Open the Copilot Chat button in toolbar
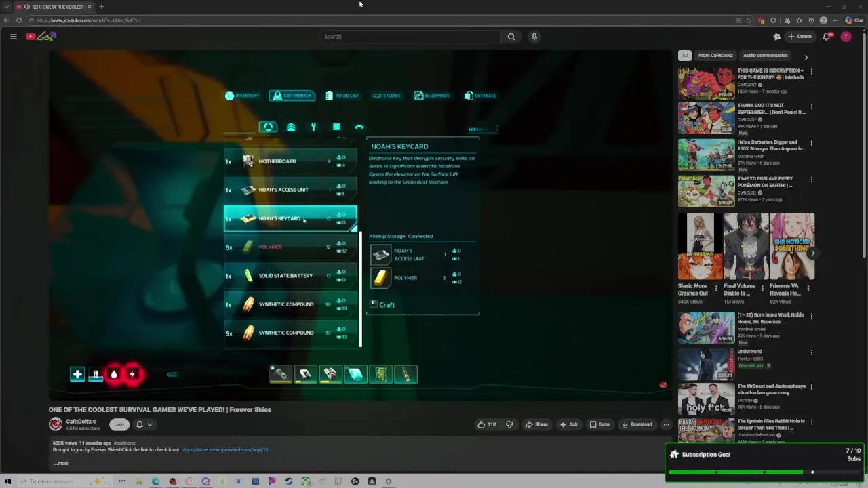The image size is (868, 488). click(x=854, y=20)
